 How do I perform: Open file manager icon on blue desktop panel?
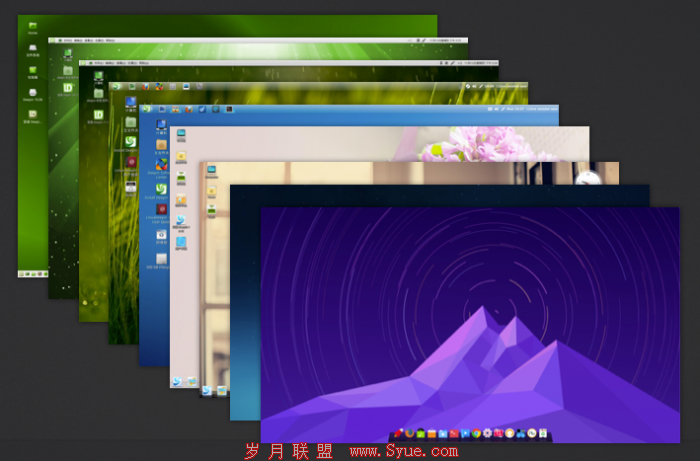tap(175, 109)
